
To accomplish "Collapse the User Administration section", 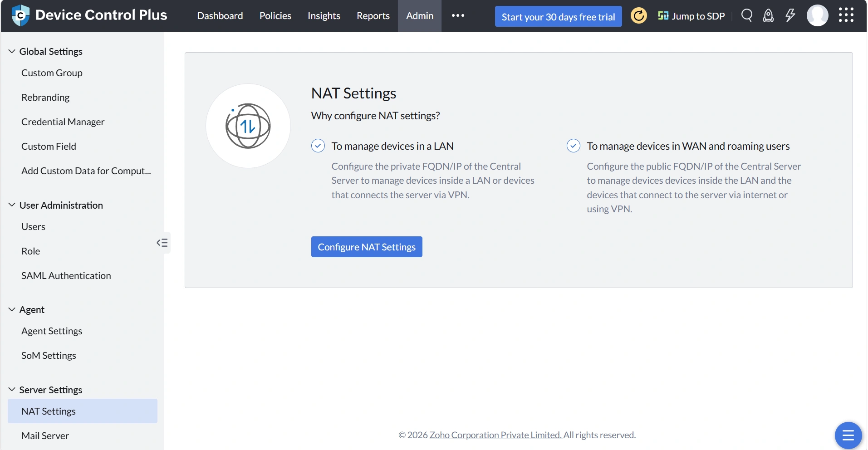I will point(12,205).
